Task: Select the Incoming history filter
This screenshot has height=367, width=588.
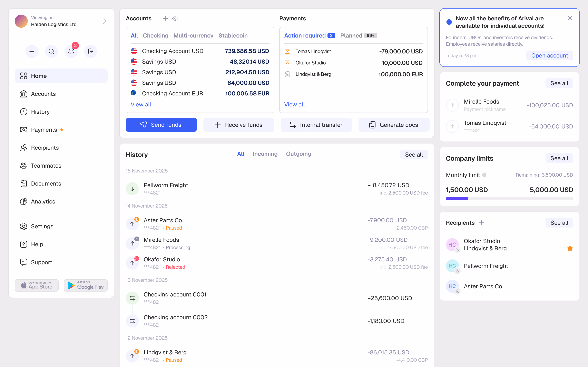Action: [x=265, y=154]
